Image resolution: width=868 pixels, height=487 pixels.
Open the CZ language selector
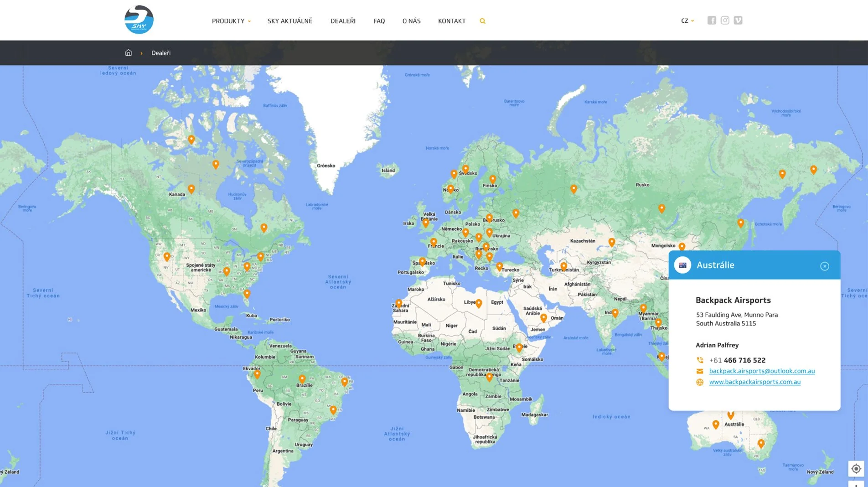687,21
